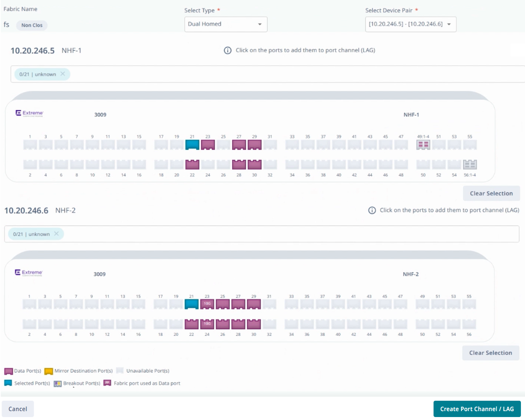Image resolution: width=525 pixels, height=420 pixels.
Task: Select port 21 on NHF-2 switch
Action: coord(191,304)
